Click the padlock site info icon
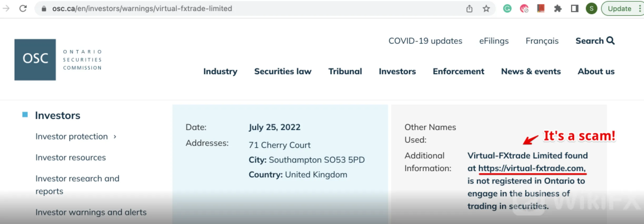Image resolution: width=644 pixels, height=224 pixels. (x=44, y=9)
